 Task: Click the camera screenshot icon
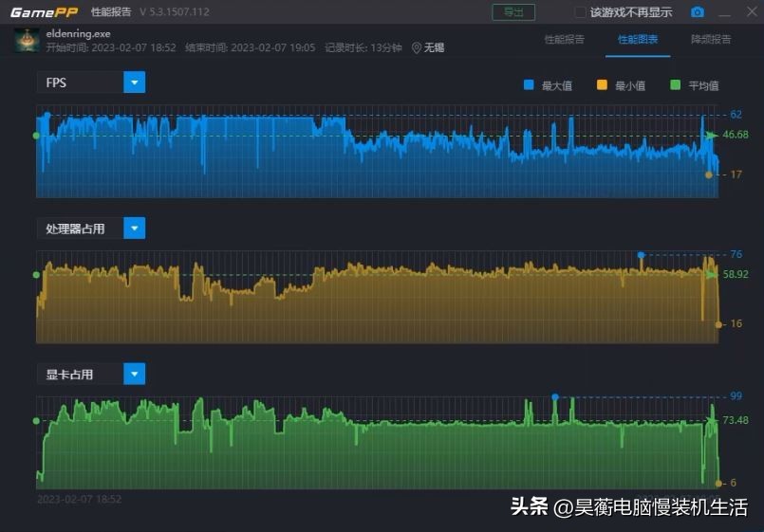click(x=698, y=12)
